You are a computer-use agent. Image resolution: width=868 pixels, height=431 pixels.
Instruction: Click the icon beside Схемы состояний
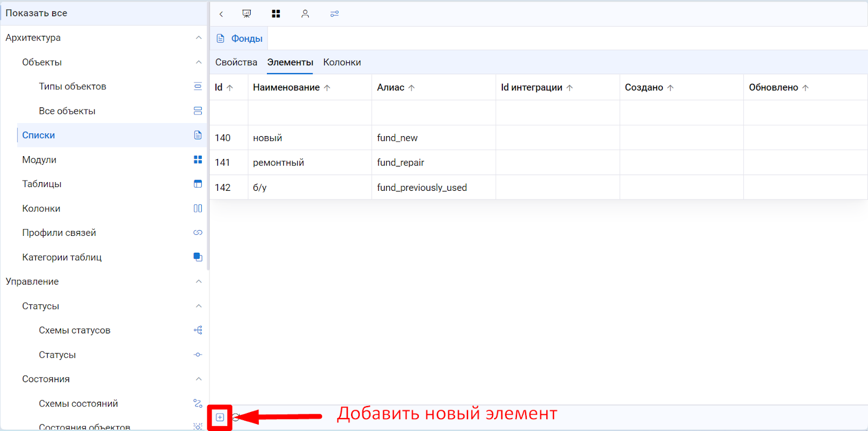[198, 403]
